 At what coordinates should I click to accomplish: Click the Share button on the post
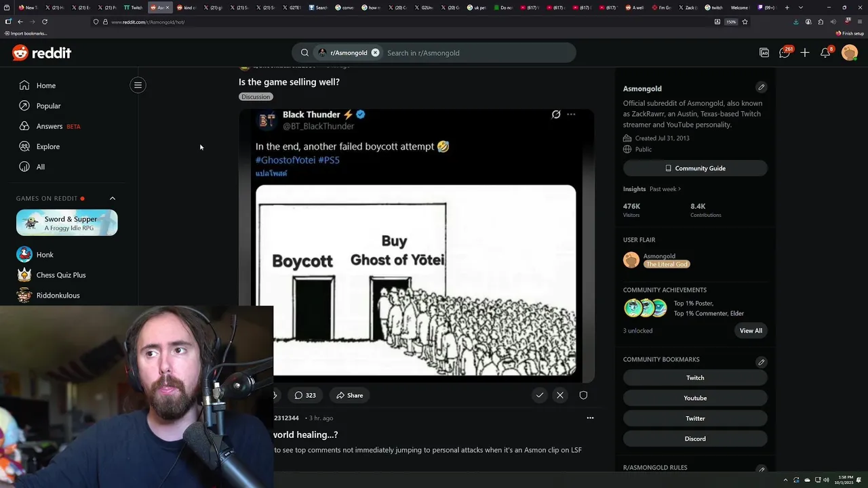coord(350,395)
